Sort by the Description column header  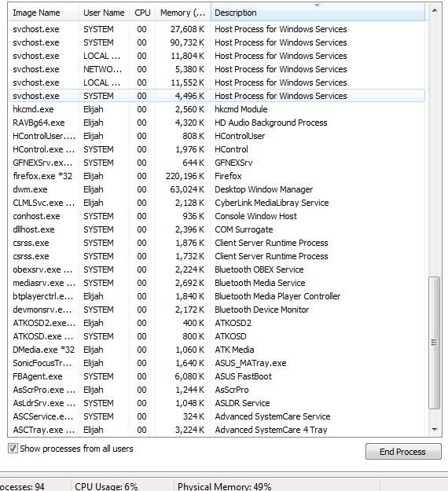[x=318, y=13]
